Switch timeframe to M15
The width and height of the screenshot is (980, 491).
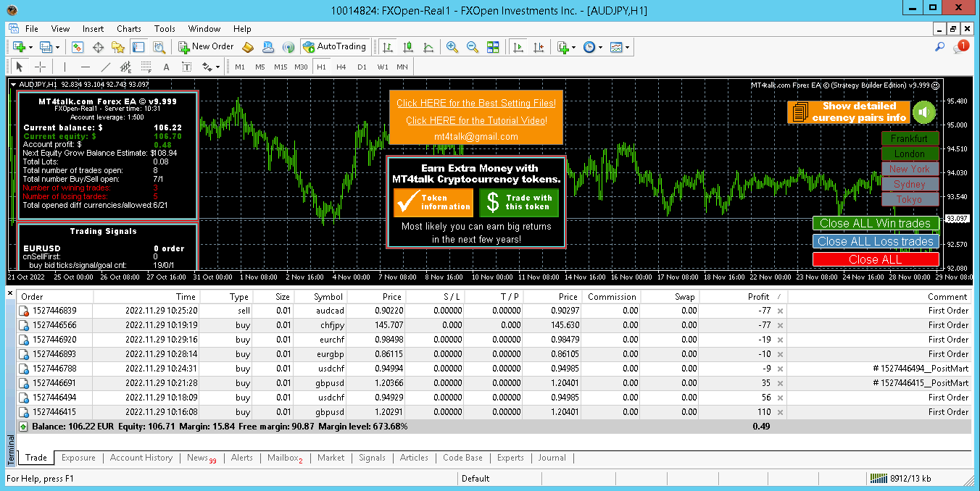coord(281,67)
